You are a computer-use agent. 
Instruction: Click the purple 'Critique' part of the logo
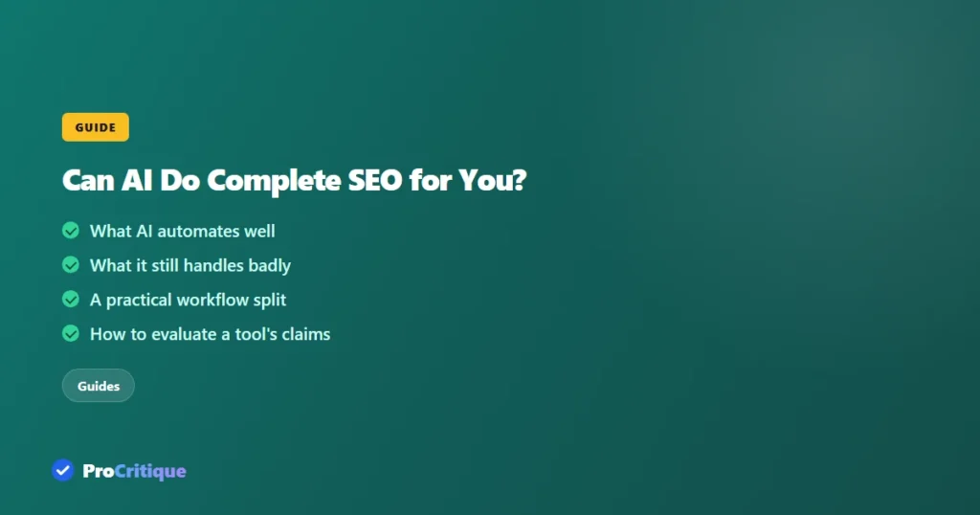click(150, 472)
